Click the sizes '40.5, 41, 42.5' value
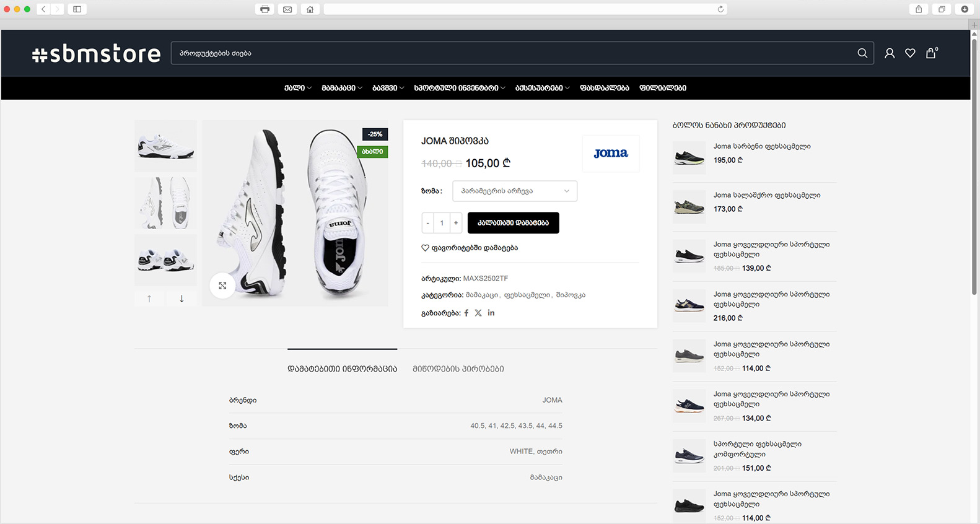This screenshot has height=524, width=980. (516, 426)
